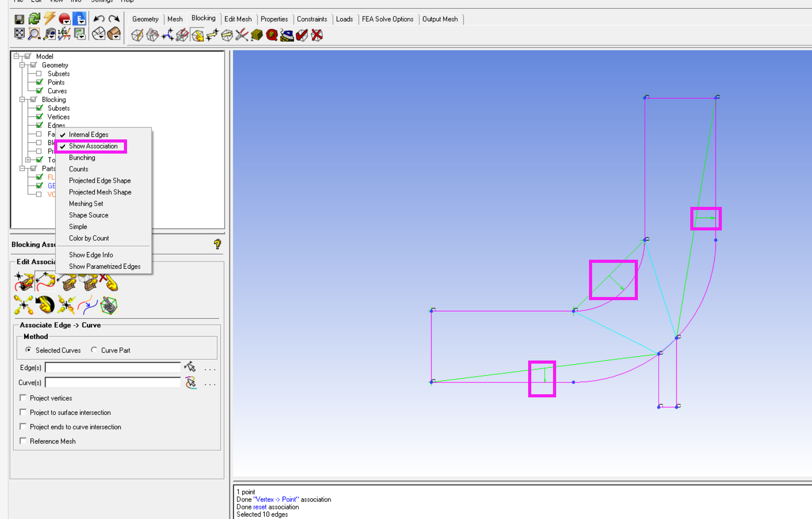The image size is (812, 519).
Task: Click the Redo arrow icon
Action: coord(114,19)
